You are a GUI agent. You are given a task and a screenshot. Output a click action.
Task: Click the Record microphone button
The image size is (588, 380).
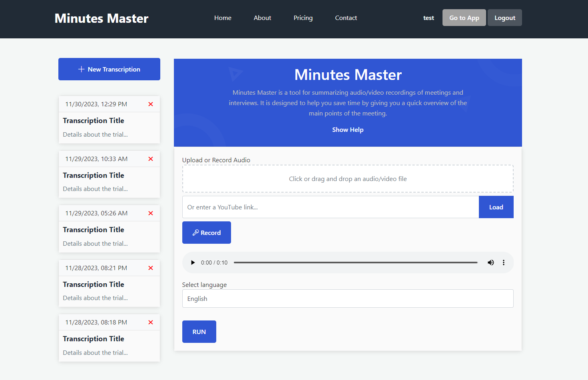tap(207, 233)
